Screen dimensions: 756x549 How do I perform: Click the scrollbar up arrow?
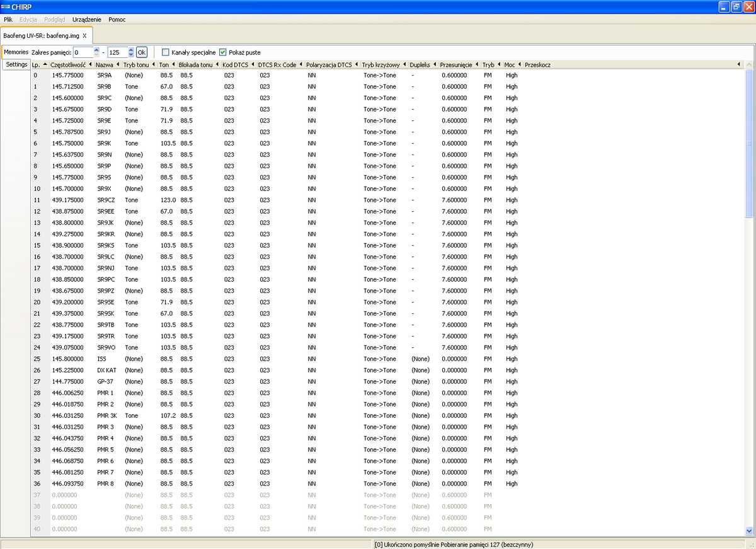[749, 65]
